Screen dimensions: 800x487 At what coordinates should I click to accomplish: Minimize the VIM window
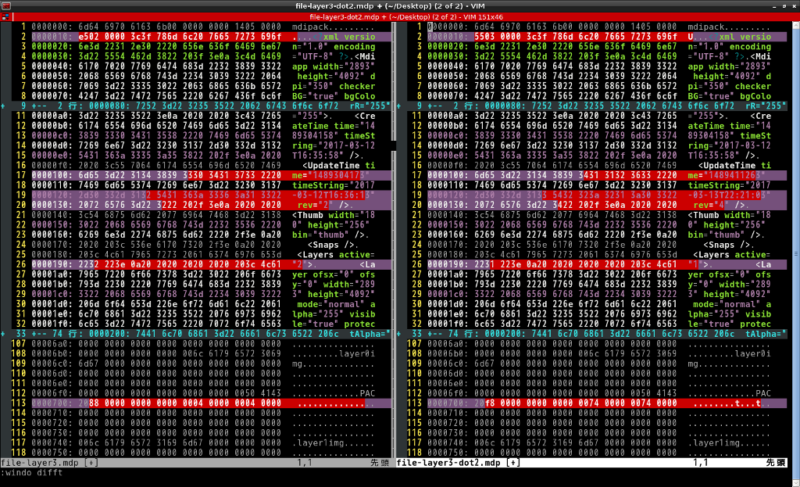tap(775, 6)
